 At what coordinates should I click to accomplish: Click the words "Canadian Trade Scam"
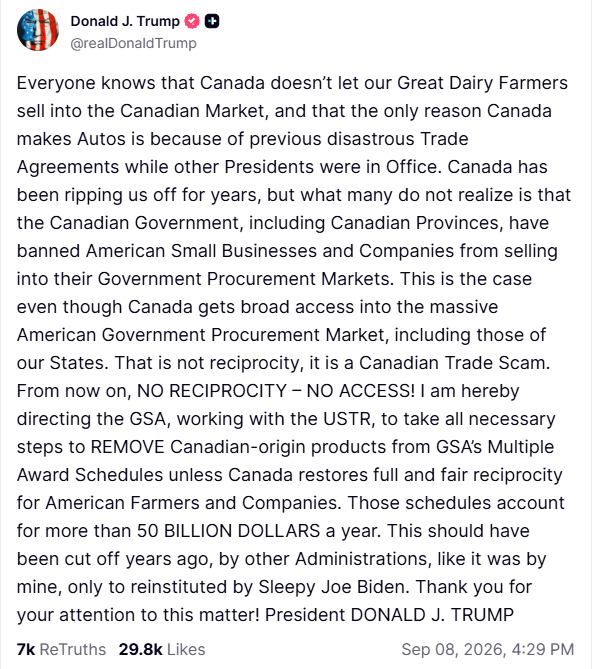(x=453, y=363)
